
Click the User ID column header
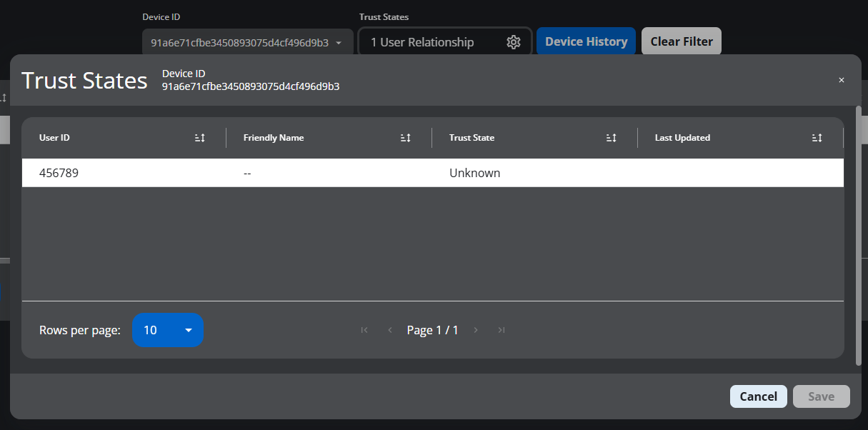(54, 138)
